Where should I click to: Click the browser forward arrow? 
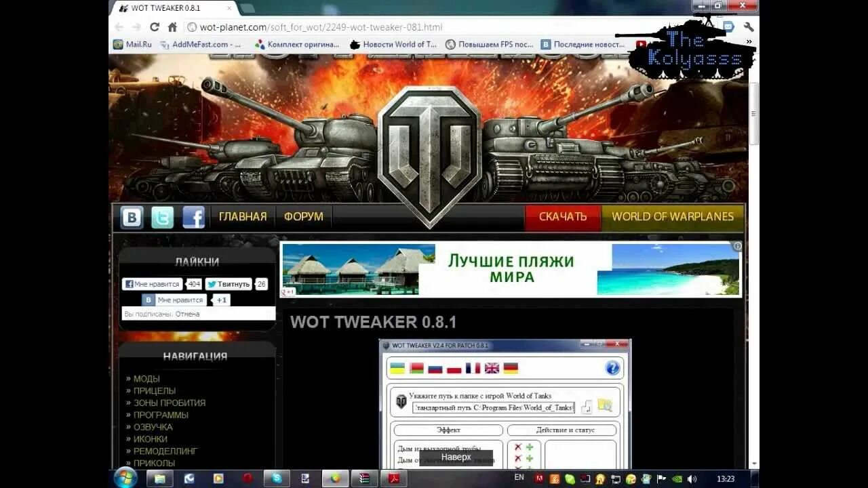coord(136,27)
